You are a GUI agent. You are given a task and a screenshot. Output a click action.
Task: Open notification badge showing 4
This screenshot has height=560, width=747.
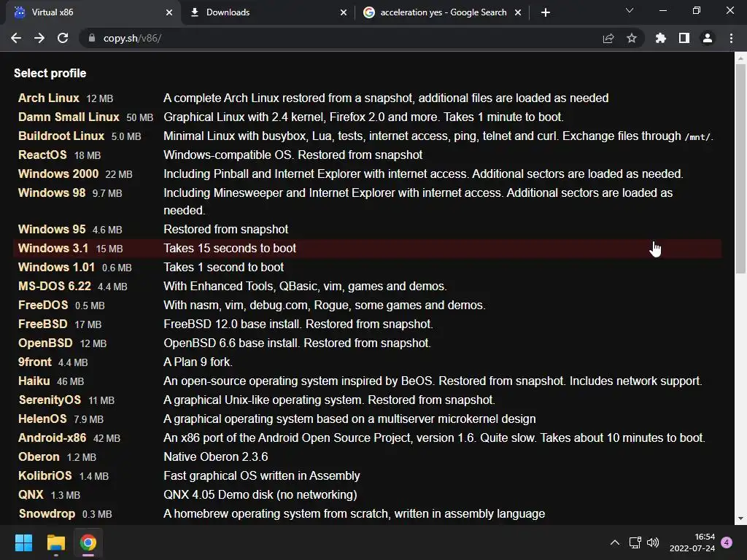727,542
